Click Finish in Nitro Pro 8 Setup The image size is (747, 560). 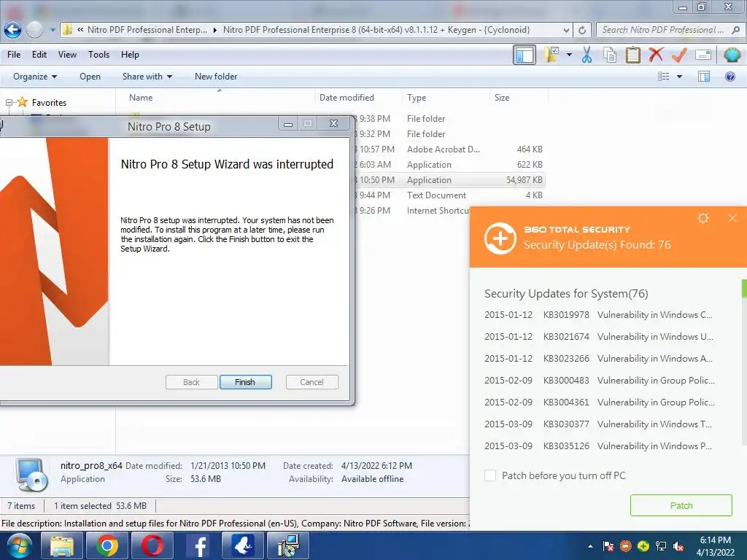(245, 382)
